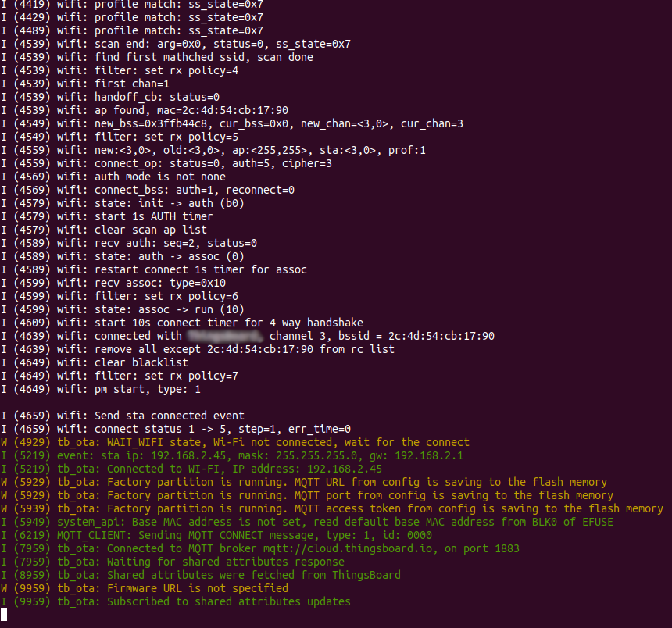
Task: Click the terminal cursor block at the bottom
Action: [x=4, y=615]
